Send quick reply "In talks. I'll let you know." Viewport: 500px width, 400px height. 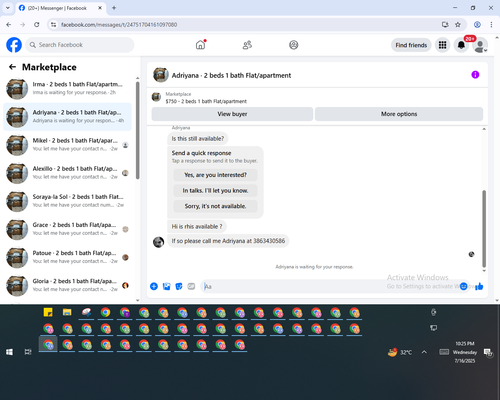tap(215, 190)
